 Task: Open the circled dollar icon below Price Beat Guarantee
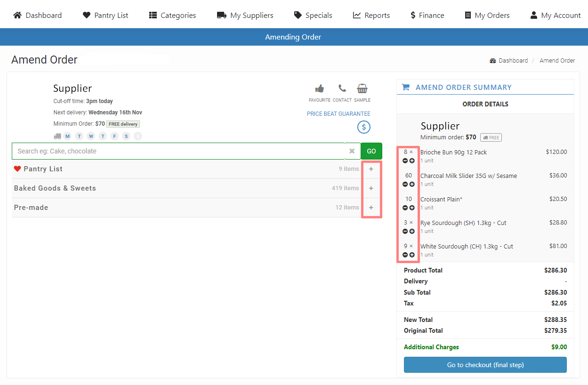pyautogui.click(x=363, y=127)
